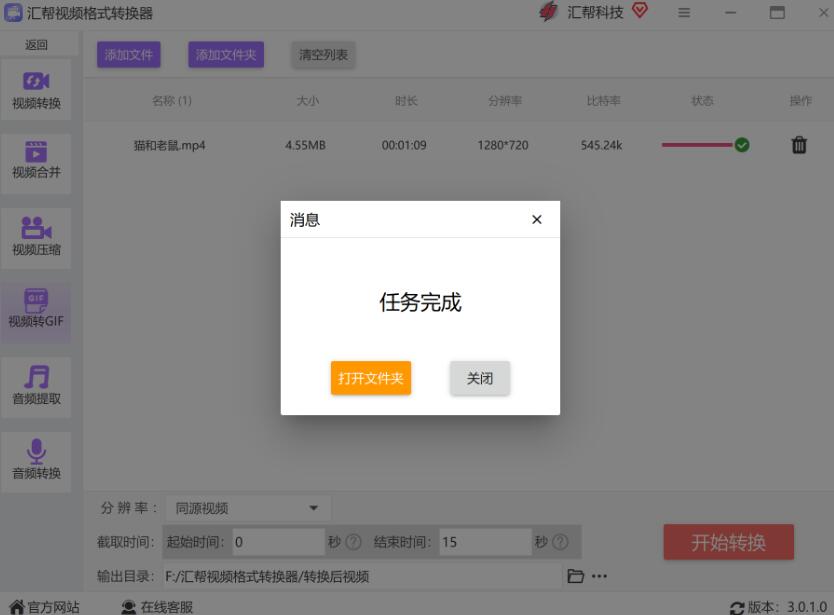Image resolution: width=834 pixels, height=615 pixels.
Task: Click the 返回 back tab
Action: (36, 45)
